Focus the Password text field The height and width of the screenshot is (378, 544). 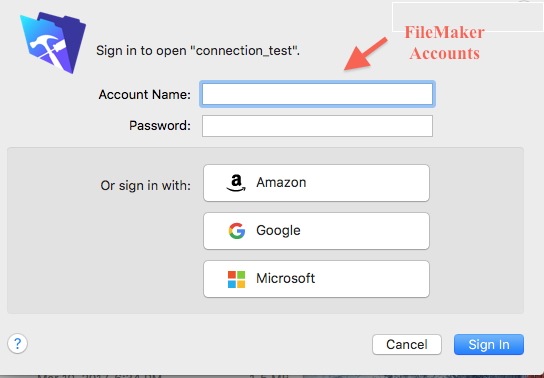click(317, 126)
